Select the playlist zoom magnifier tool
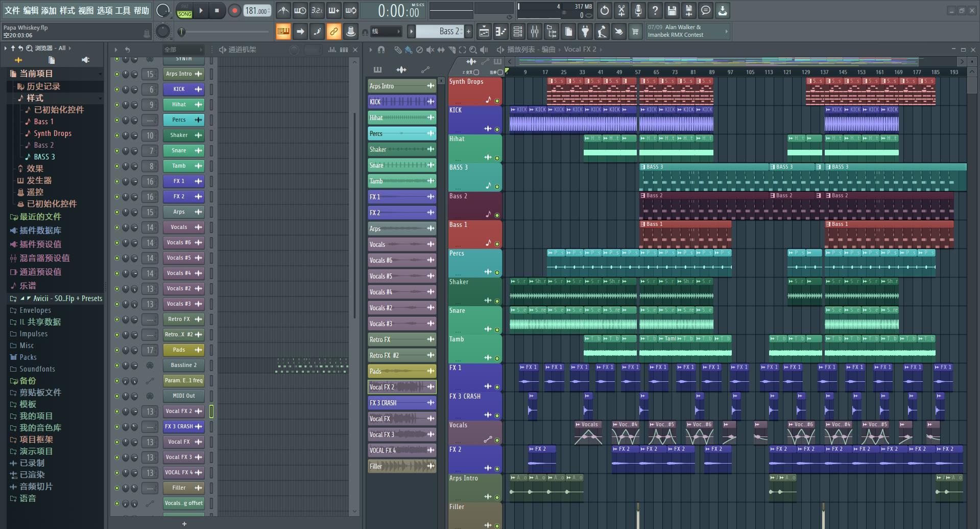 (x=473, y=50)
